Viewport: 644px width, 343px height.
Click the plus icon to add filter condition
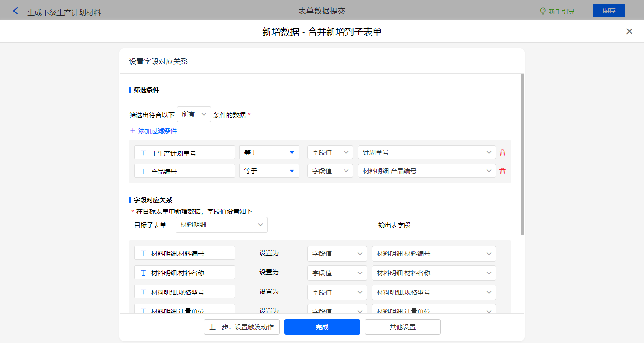133,131
